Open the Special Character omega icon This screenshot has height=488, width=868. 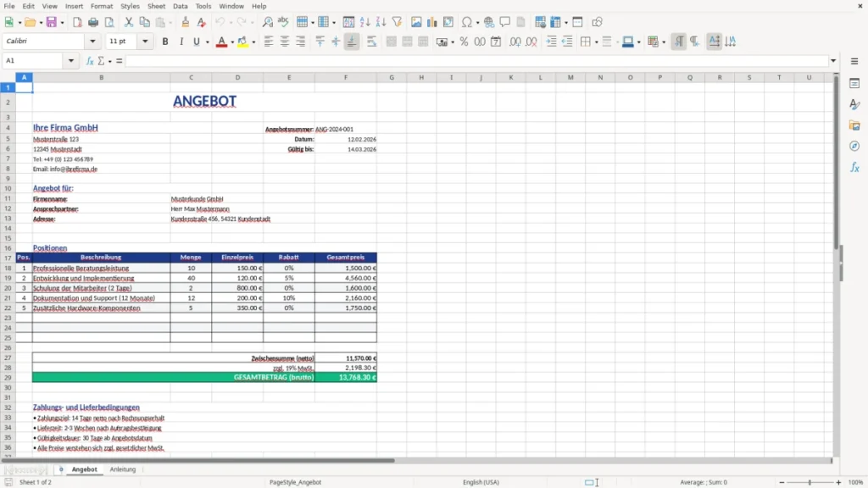(467, 22)
